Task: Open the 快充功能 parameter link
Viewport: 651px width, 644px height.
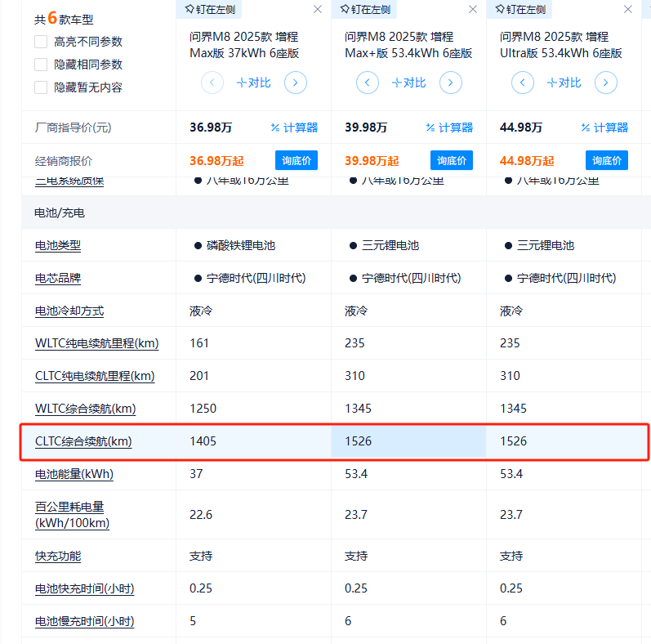Action: [x=58, y=556]
